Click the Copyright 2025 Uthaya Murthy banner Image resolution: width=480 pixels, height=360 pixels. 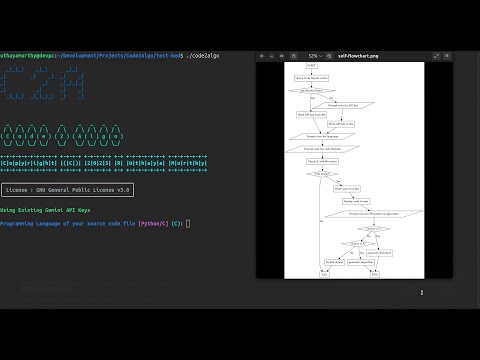[103, 163]
